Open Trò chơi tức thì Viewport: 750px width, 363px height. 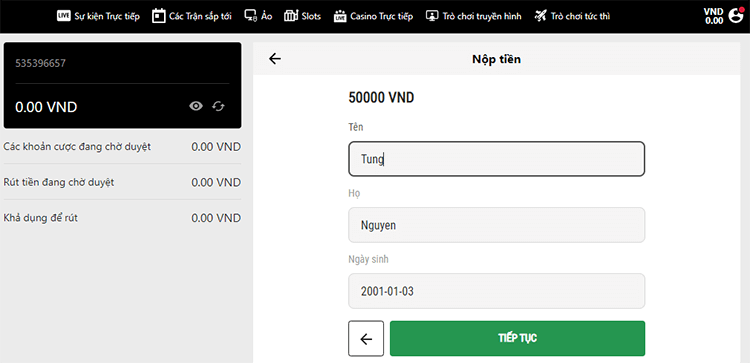[x=572, y=16]
